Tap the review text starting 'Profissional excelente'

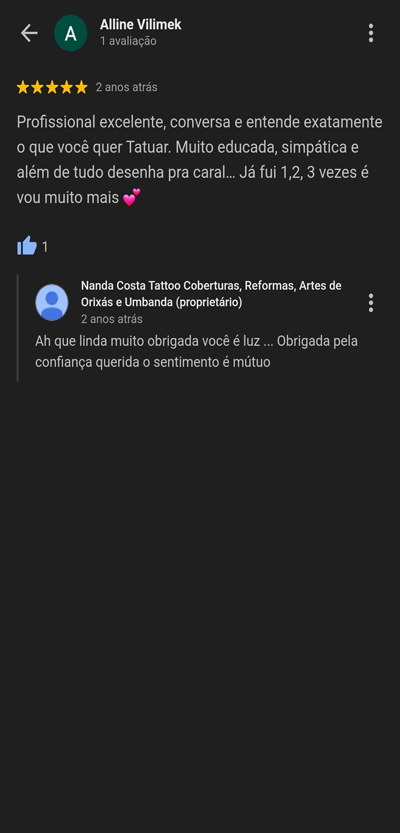[200, 160]
